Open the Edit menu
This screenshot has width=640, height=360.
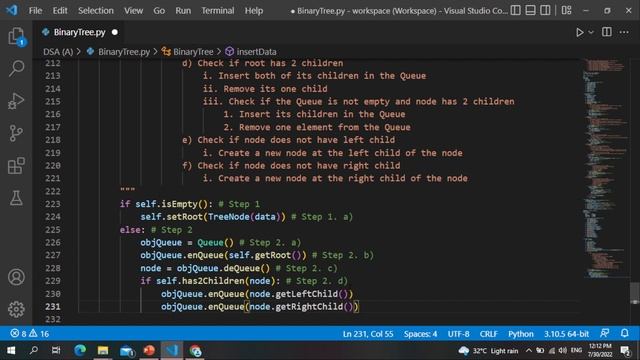click(x=60, y=11)
